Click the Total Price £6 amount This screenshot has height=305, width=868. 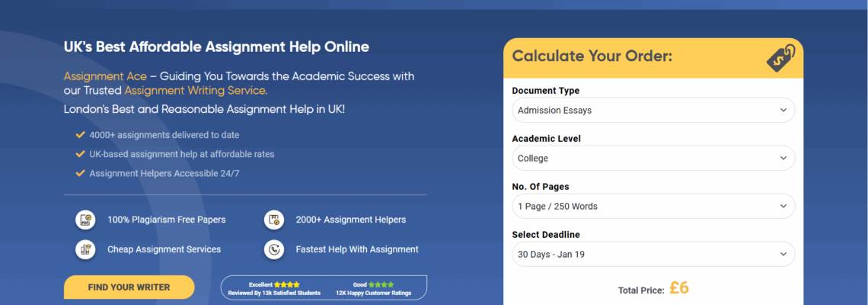coord(679,288)
